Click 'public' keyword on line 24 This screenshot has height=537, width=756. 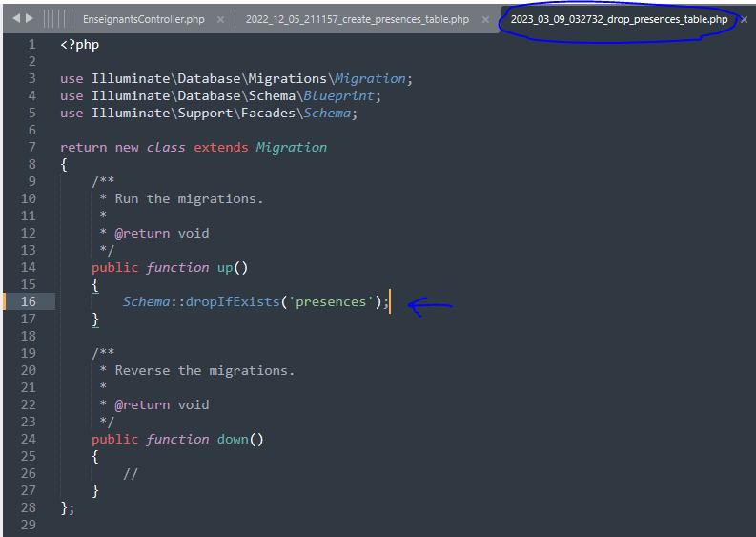pos(114,439)
